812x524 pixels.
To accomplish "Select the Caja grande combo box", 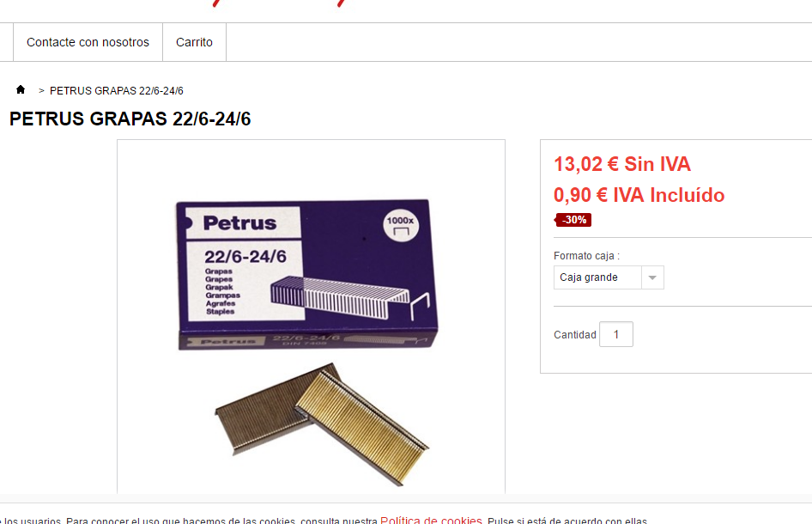I will click(609, 277).
